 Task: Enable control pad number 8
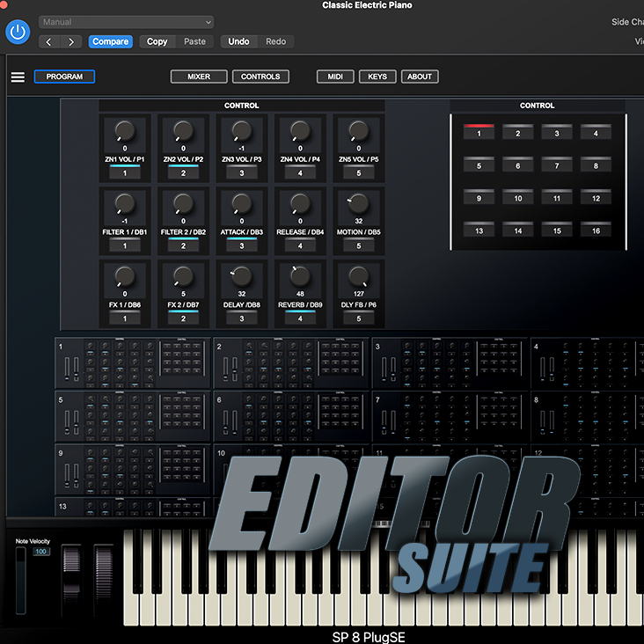coord(596,165)
